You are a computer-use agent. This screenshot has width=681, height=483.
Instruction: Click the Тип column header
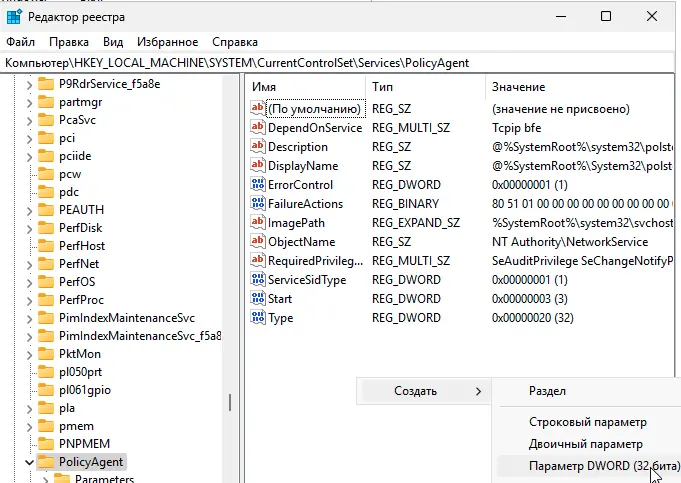(420, 87)
